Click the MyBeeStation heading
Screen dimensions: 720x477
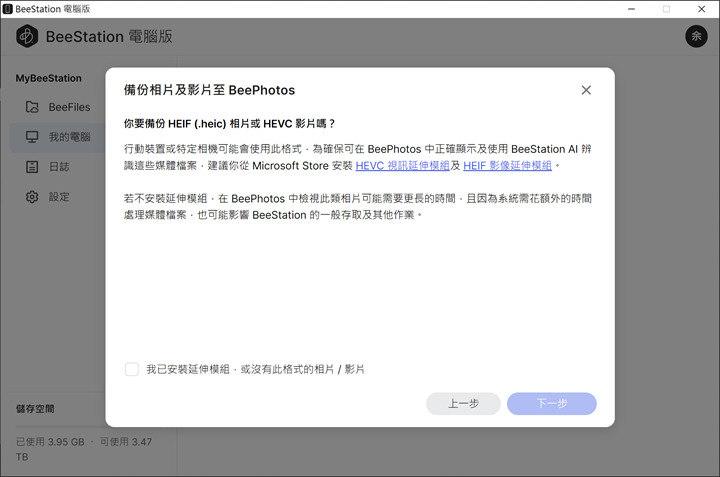49,78
